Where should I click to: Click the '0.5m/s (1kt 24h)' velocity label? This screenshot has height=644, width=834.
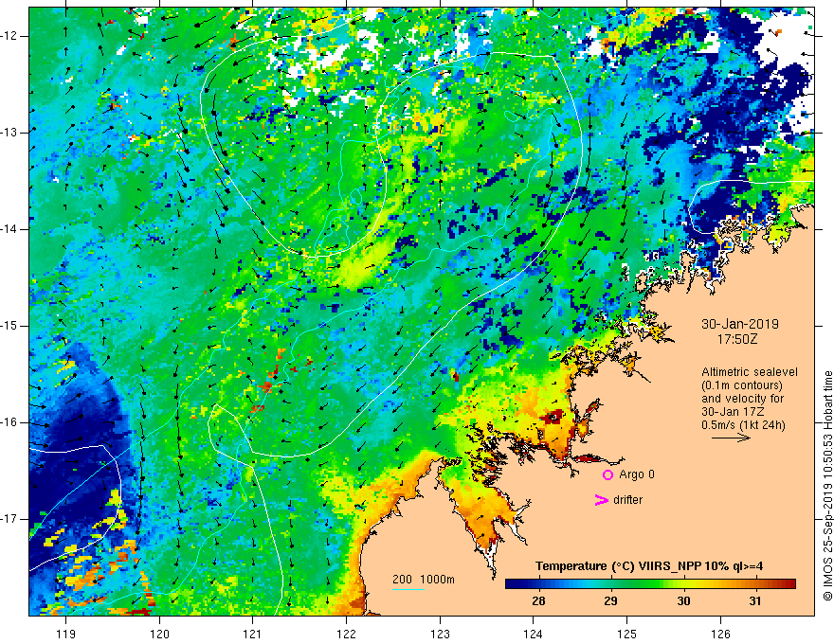743,424
